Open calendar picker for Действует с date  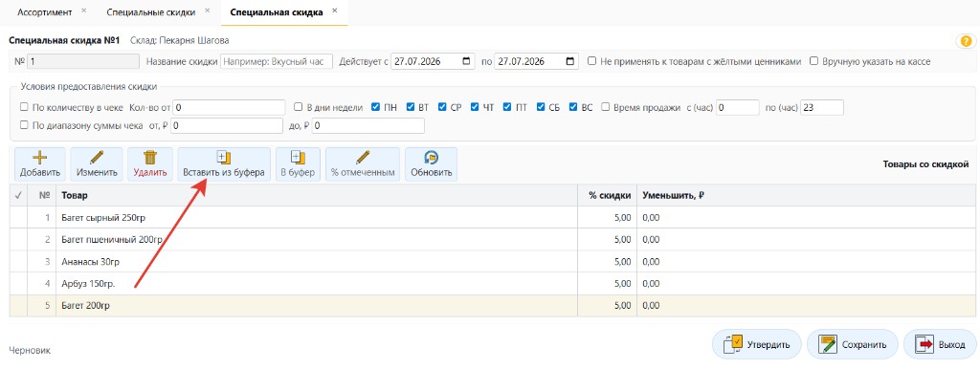point(467,62)
